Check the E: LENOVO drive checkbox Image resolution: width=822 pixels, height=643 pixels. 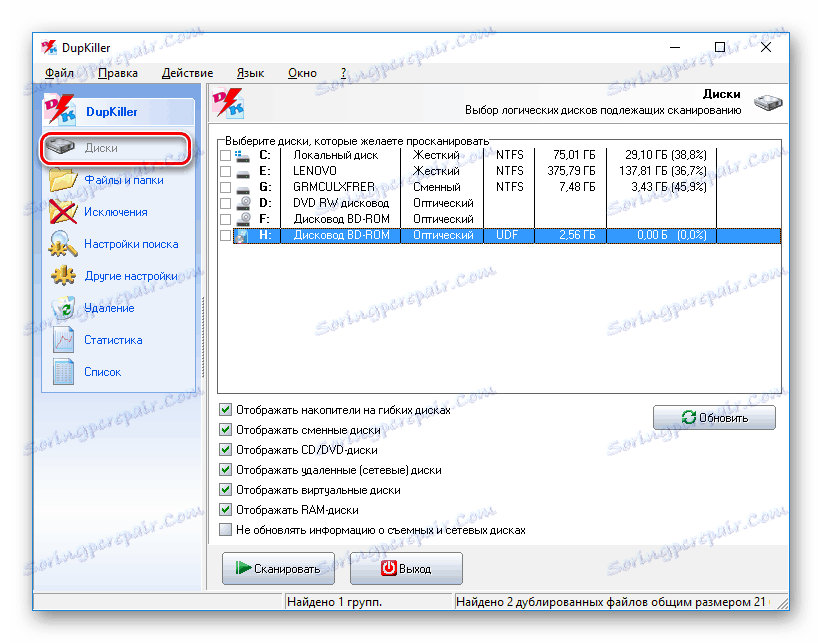click(x=225, y=171)
